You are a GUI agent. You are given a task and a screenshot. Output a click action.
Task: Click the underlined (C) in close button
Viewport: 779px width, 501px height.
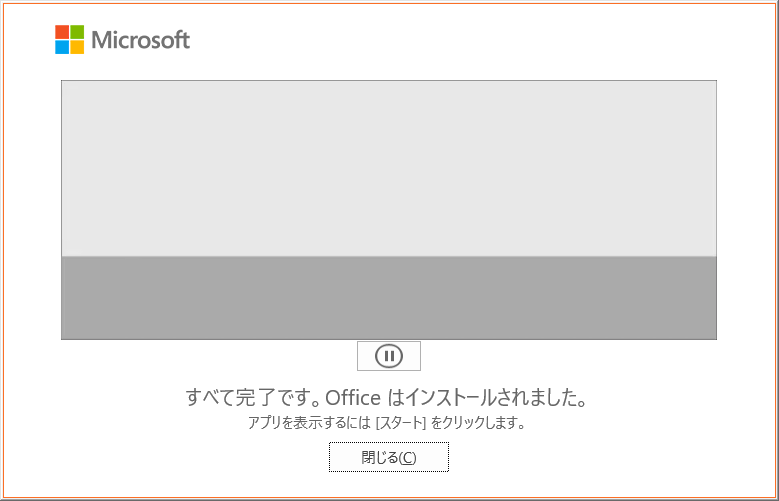(x=407, y=457)
